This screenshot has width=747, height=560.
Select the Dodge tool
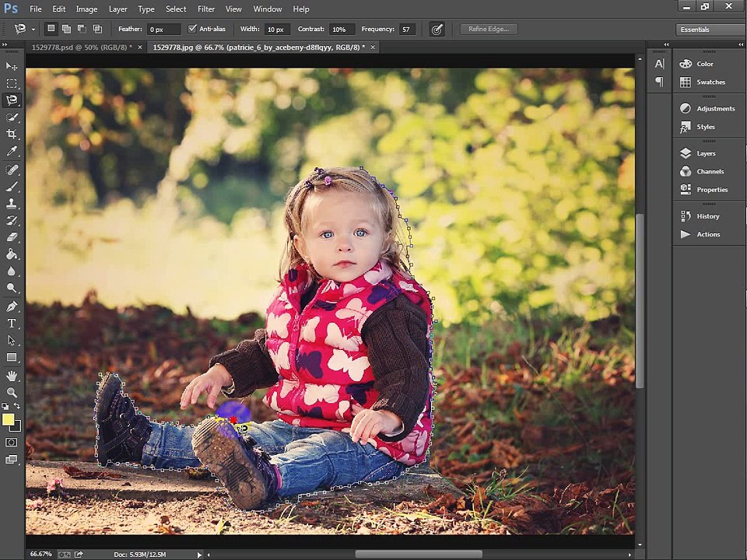[x=12, y=288]
